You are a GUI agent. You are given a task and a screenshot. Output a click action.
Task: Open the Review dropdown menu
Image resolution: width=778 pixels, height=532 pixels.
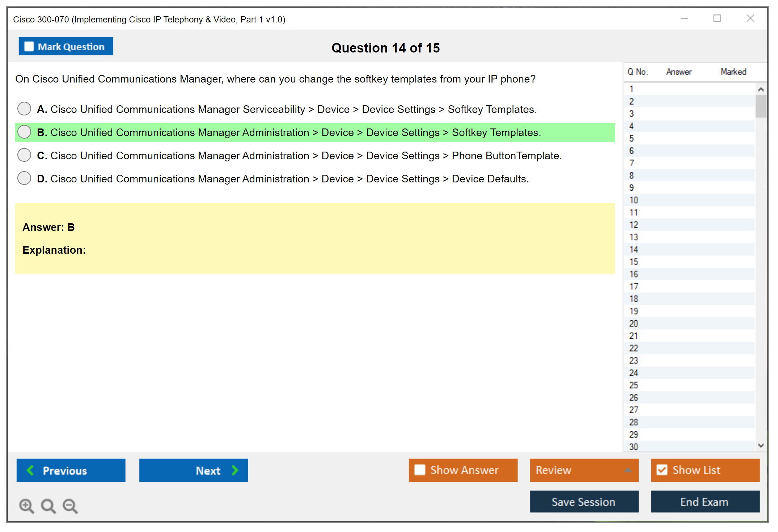tap(584, 470)
